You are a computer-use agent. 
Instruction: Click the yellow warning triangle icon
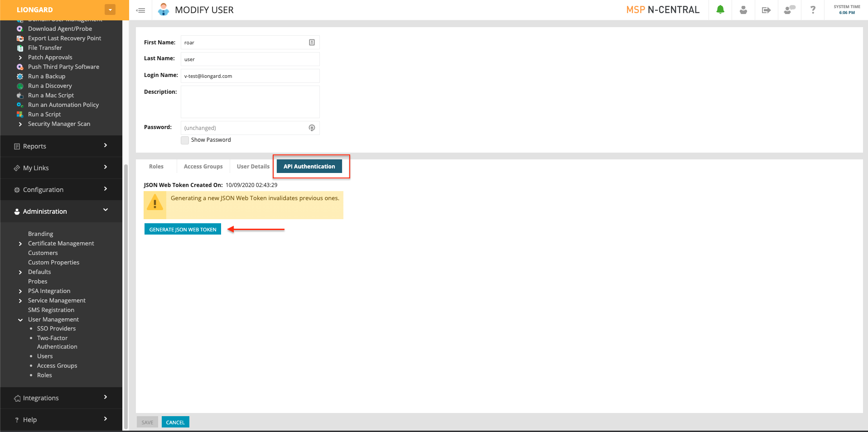tap(155, 202)
